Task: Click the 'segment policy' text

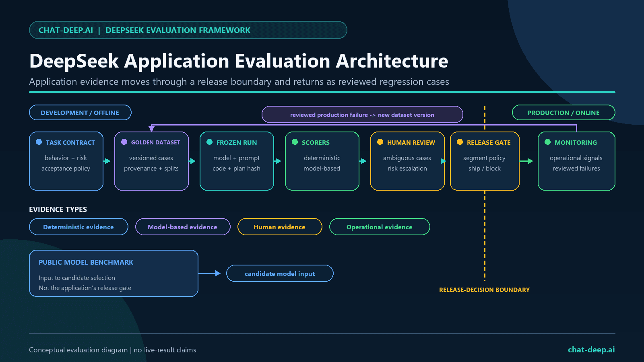Action: [x=484, y=158]
